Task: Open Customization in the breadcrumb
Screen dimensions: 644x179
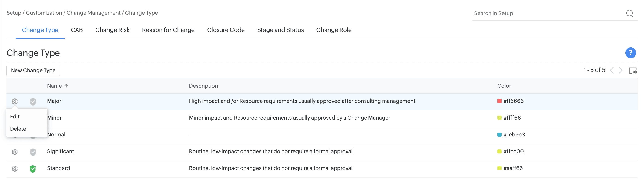Action: [44, 13]
